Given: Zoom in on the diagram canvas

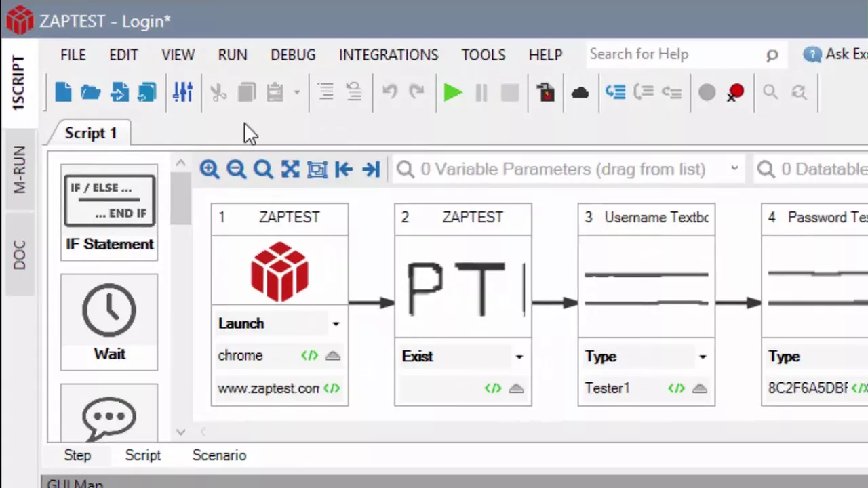Looking at the screenshot, I should (x=210, y=169).
